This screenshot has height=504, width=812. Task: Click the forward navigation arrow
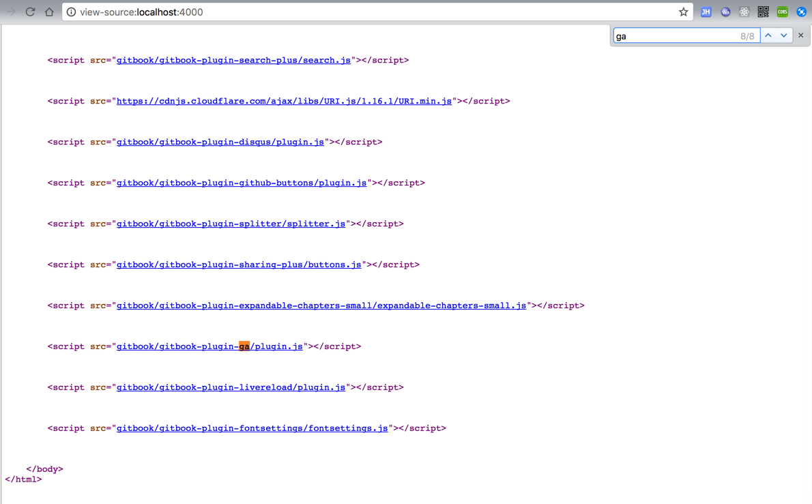coord(10,12)
